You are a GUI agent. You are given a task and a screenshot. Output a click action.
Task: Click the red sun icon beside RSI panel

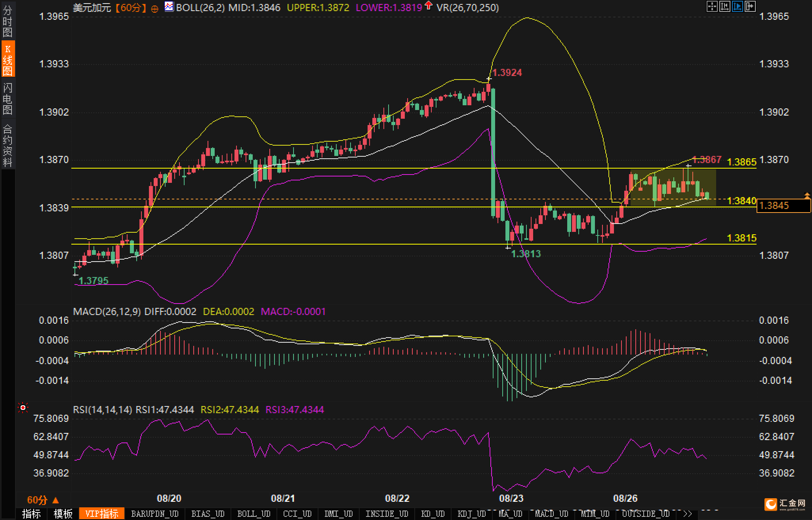23,408
